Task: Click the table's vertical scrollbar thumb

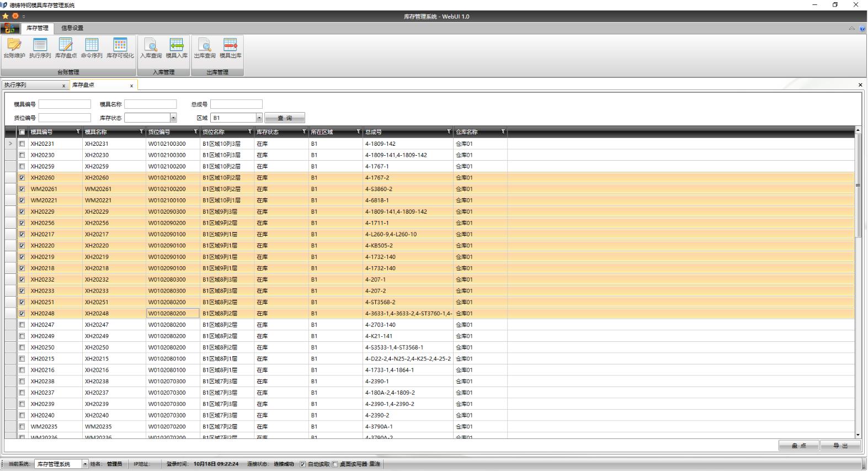Action: point(858,185)
